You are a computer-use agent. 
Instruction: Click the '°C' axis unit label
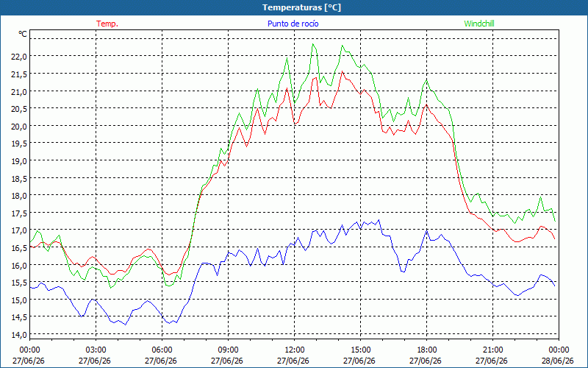(23, 34)
